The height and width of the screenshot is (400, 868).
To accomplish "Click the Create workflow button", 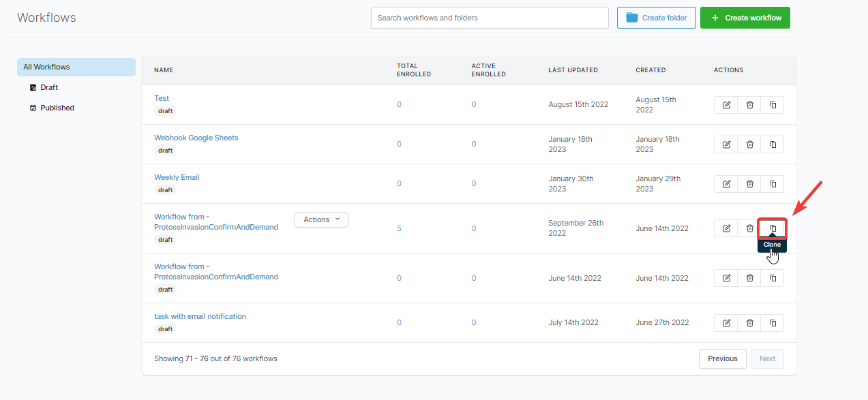I will [x=745, y=18].
